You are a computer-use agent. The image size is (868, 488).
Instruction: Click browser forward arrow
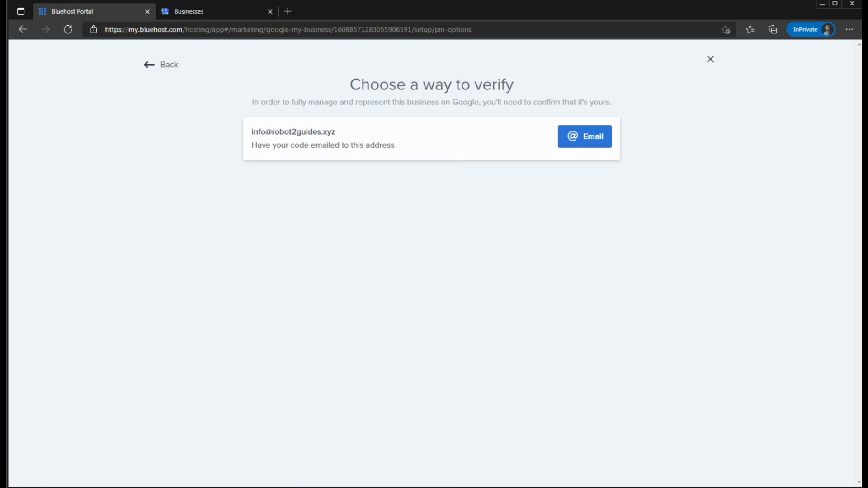point(45,29)
